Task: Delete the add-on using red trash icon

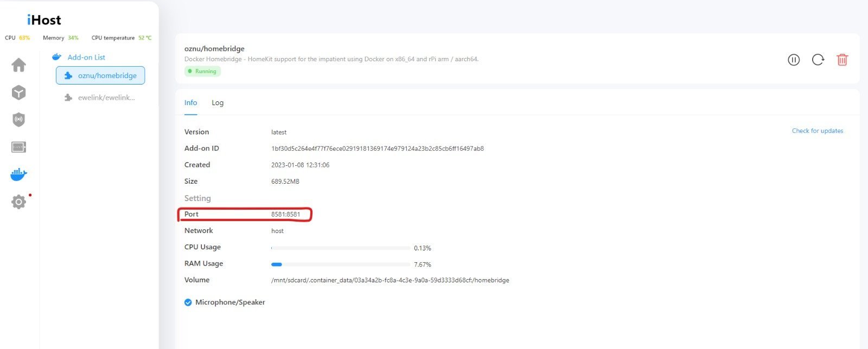Action: 842,60
